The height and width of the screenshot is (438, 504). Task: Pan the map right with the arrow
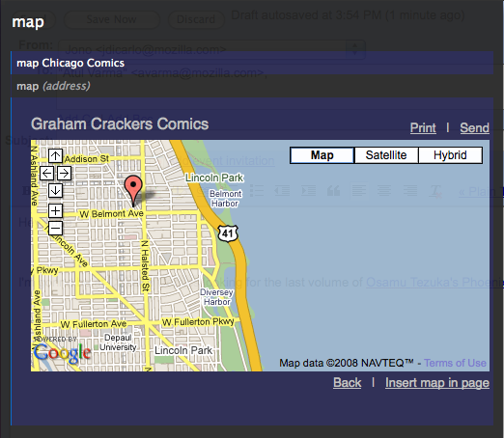tap(64, 174)
